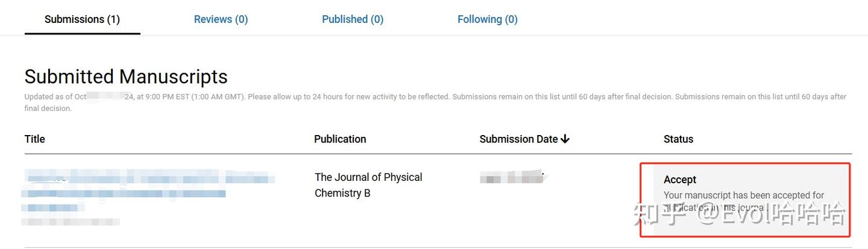Click the Title column header
Viewport: 868px width, 249px height.
click(35, 139)
